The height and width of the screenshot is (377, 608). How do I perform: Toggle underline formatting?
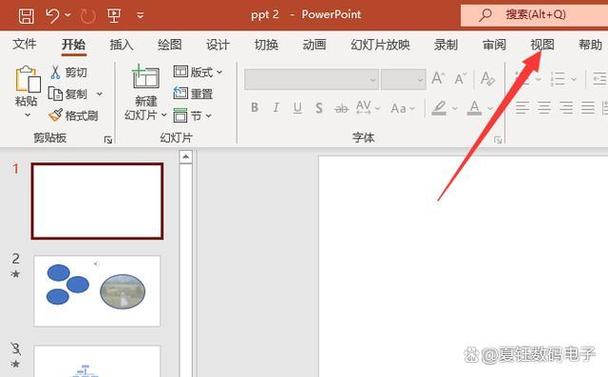click(x=297, y=108)
